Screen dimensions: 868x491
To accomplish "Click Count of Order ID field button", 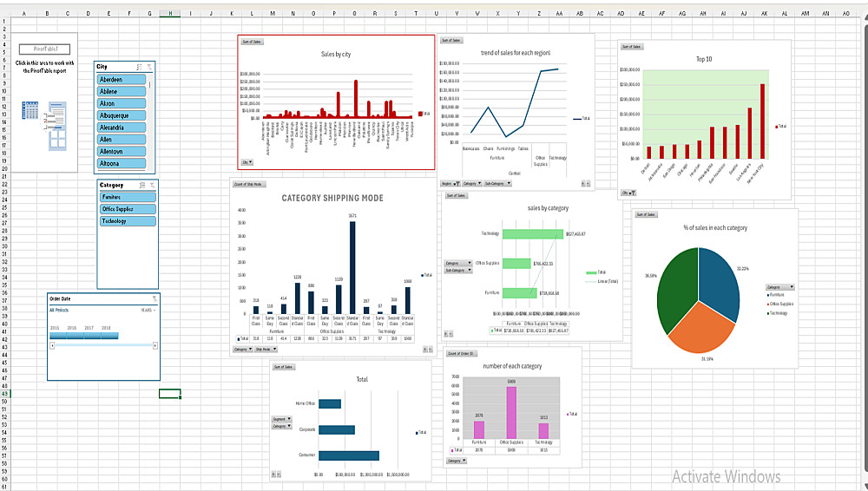I will [x=461, y=353].
